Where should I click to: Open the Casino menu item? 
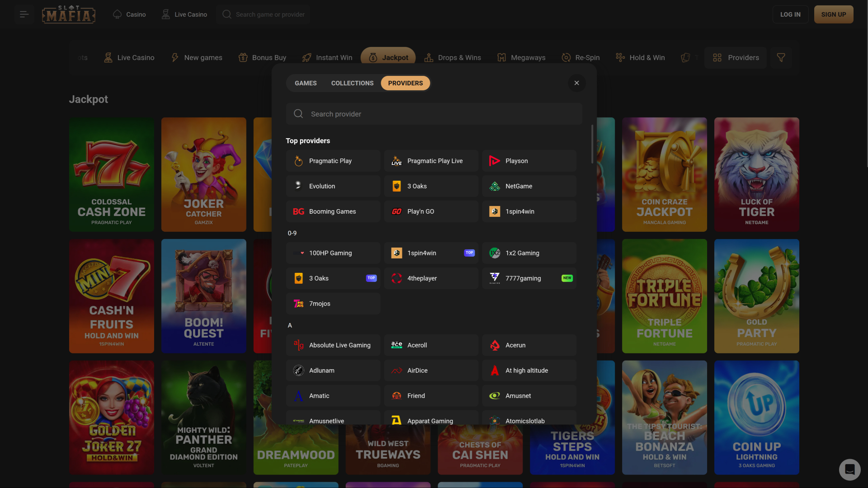point(129,14)
